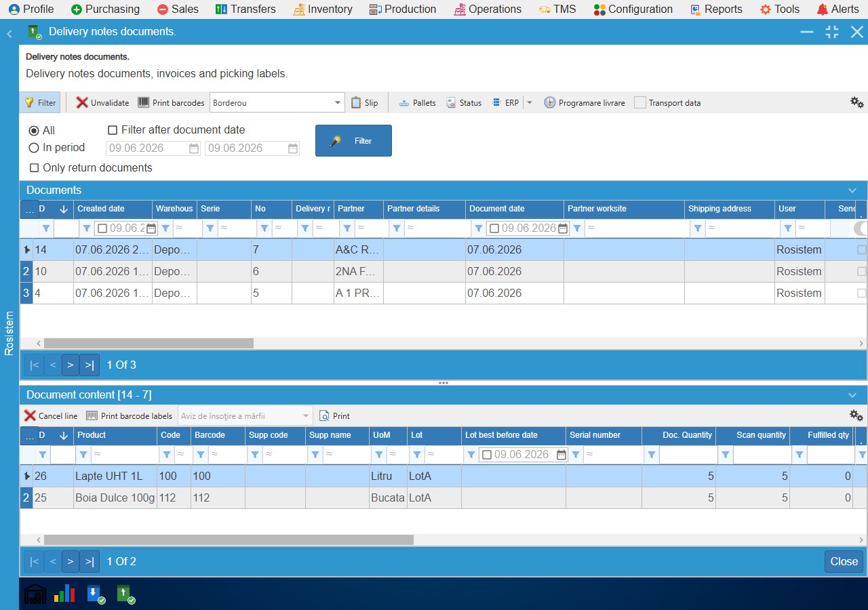Screen dimensions: 868x610
Task: Open the Slip clipboard icon
Action: click(x=356, y=102)
